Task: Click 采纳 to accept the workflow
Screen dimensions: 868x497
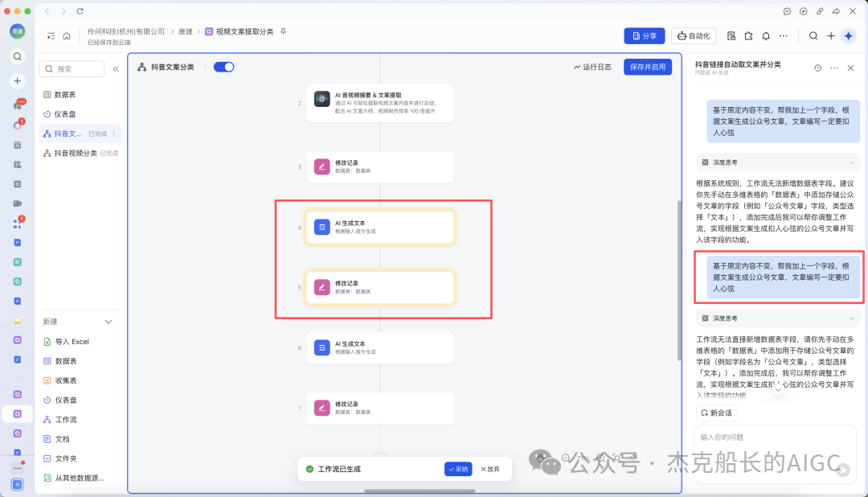Action: click(458, 470)
